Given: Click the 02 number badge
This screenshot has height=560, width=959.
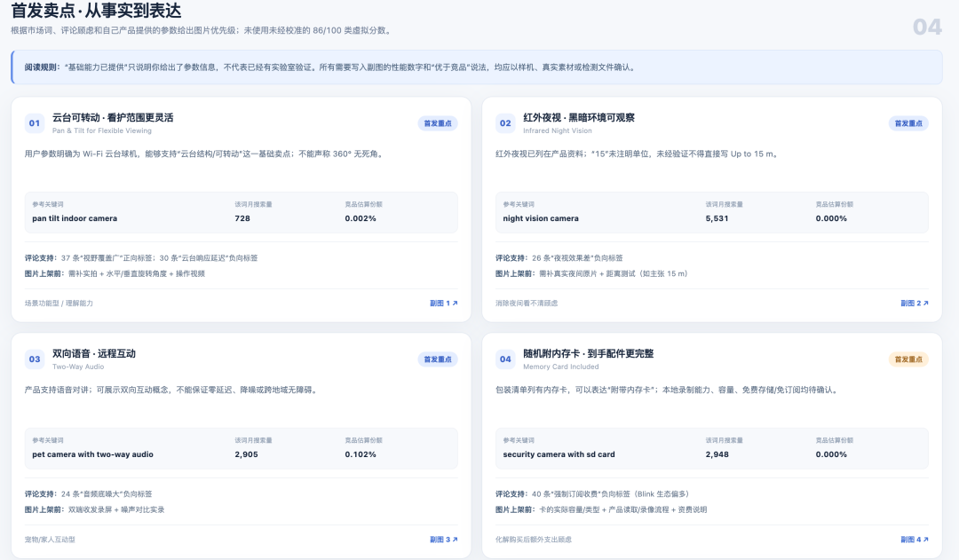Looking at the screenshot, I should tap(505, 122).
